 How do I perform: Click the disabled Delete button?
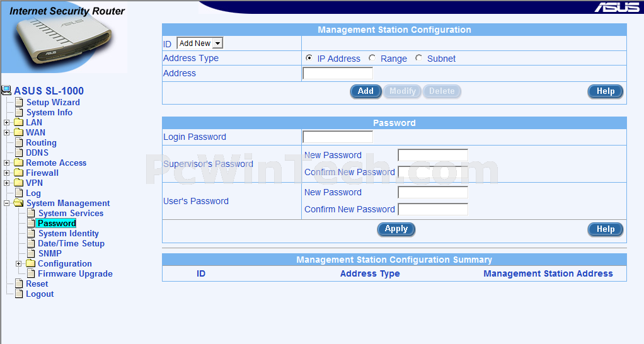(442, 91)
